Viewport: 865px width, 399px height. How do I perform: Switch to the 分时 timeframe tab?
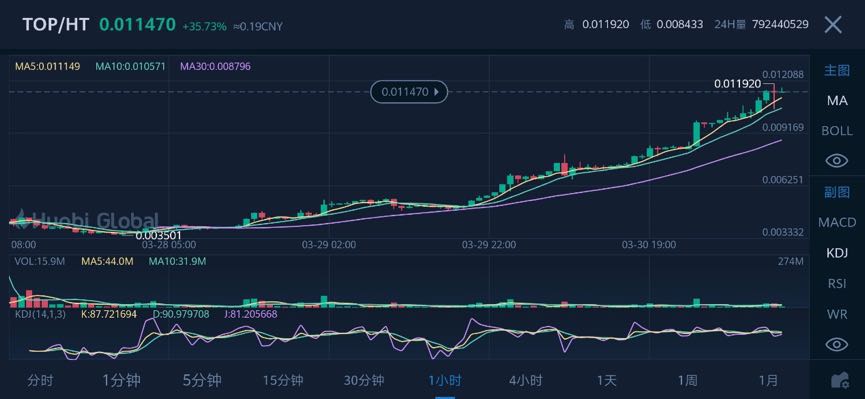pos(41,380)
